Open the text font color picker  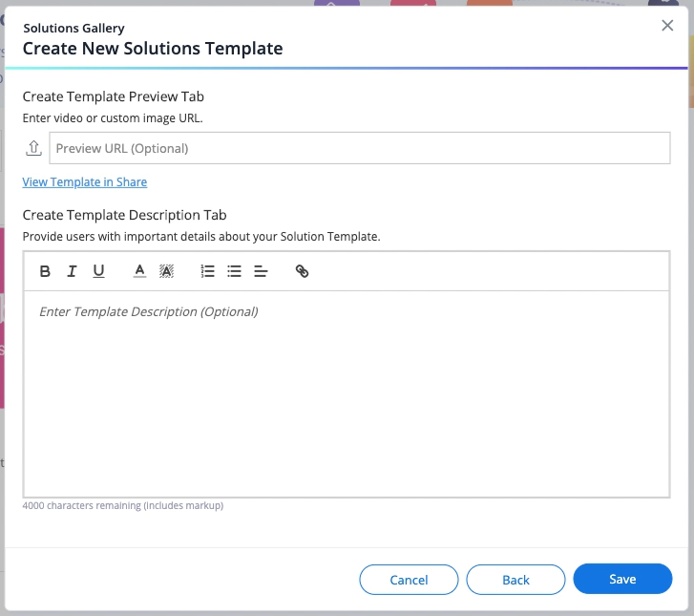coord(139,271)
